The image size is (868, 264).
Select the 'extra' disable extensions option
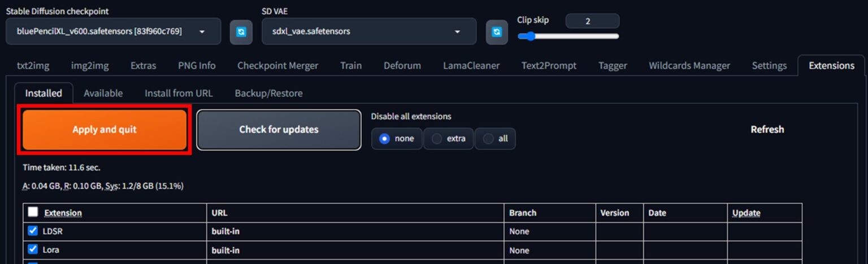coord(449,139)
